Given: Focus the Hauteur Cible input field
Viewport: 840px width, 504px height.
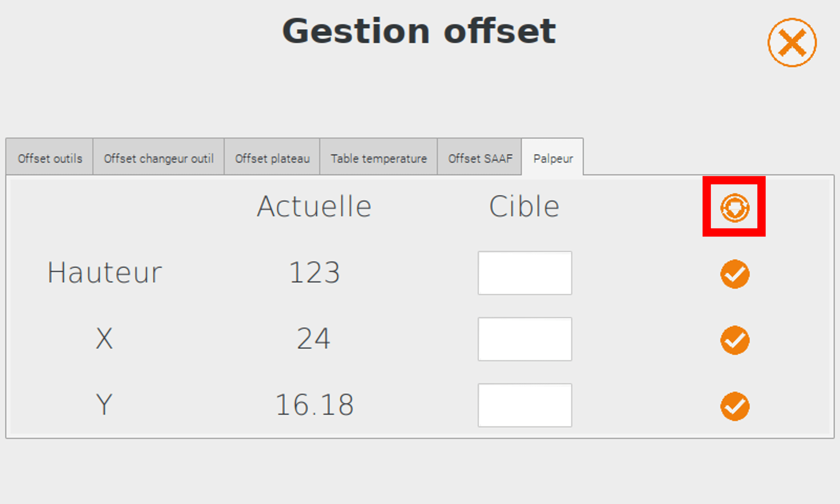Looking at the screenshot, I should [x=525, y=273].
